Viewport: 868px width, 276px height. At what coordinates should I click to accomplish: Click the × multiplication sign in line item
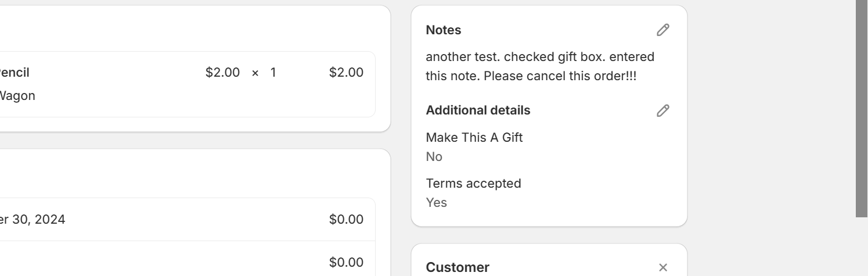pos(255,73)
